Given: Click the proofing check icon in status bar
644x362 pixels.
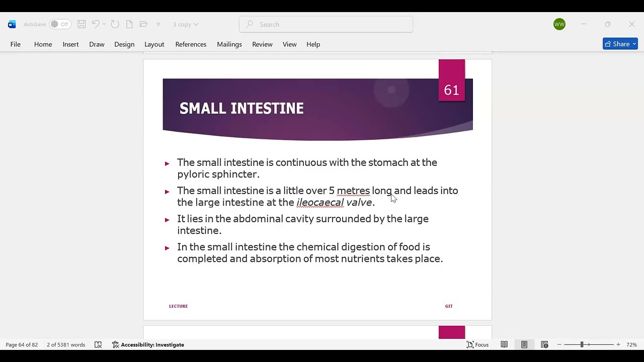Looking at the screenshot, I should (x=98, y=345).
